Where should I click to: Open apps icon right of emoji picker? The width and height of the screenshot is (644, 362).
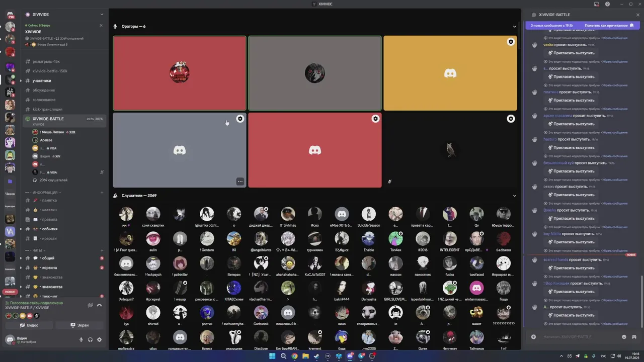tap(634, 337)
